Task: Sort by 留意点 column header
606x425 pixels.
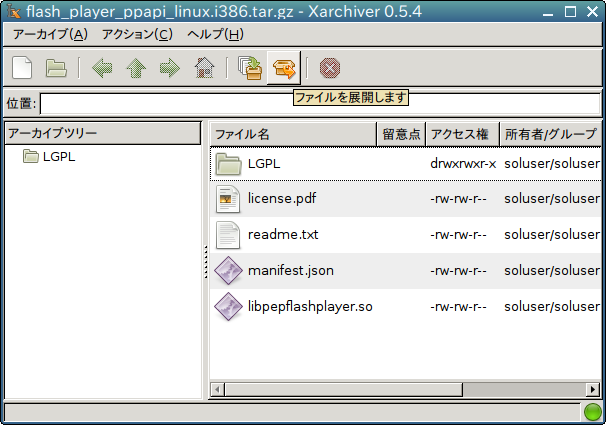Action: [x=401, y=134]
